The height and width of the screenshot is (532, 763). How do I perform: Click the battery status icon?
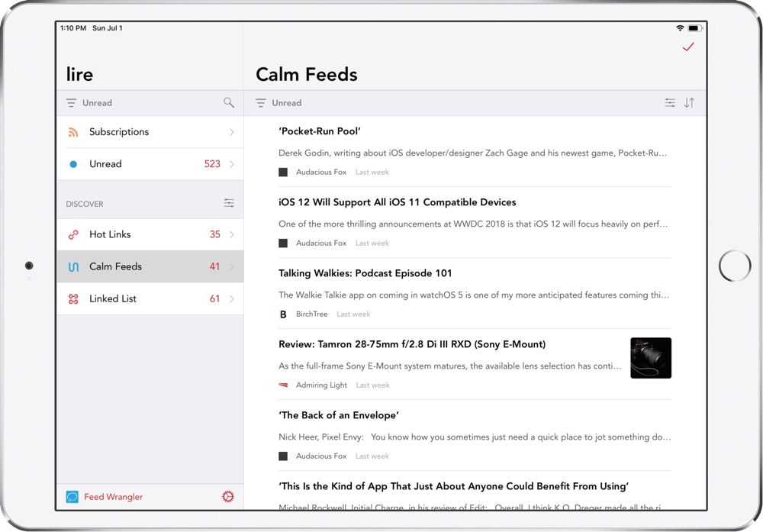(694, 28)
